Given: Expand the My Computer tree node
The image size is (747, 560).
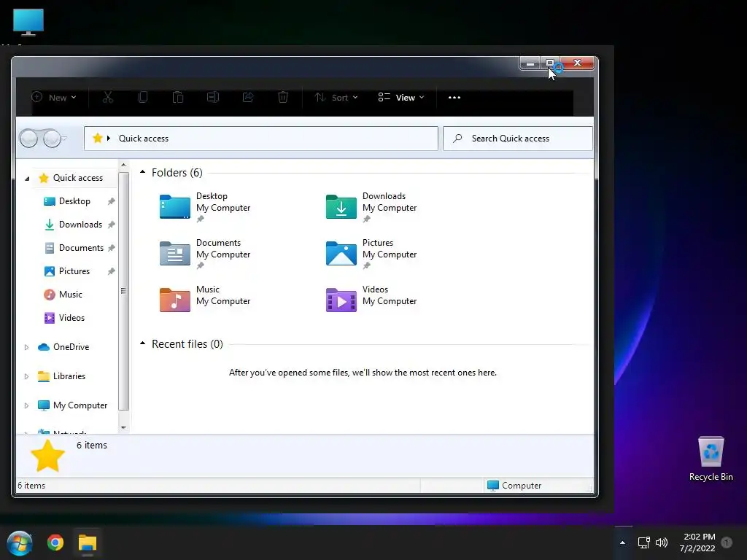Looking at the screenshot, I should [x=27, y=405].
